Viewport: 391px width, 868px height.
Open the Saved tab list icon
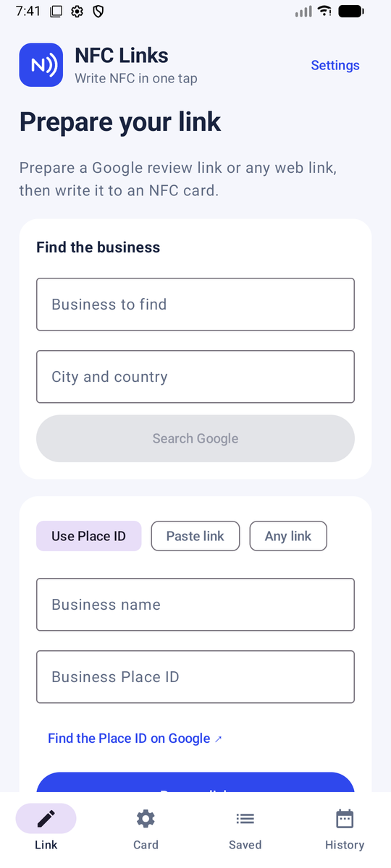click(245, 819)
